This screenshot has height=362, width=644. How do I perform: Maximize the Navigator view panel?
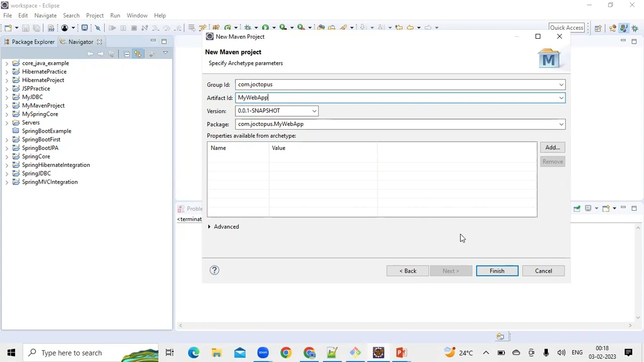(164, 41)
